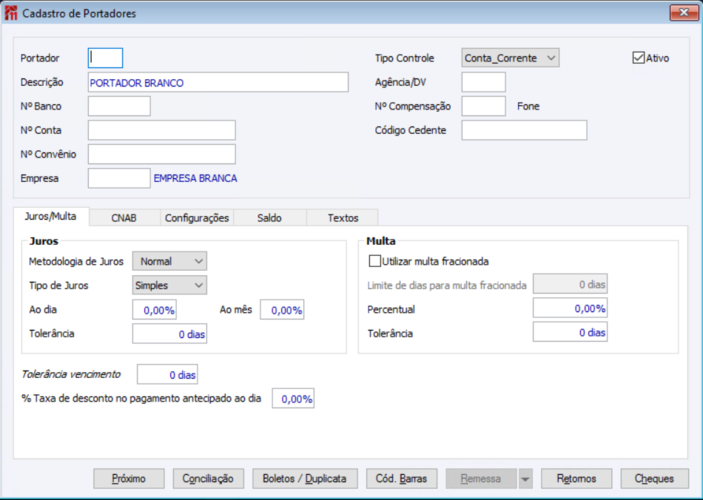The height and width of the screenshot is (500, 703).
Task: Go to the Textos tab
Action: coord(343,217)
